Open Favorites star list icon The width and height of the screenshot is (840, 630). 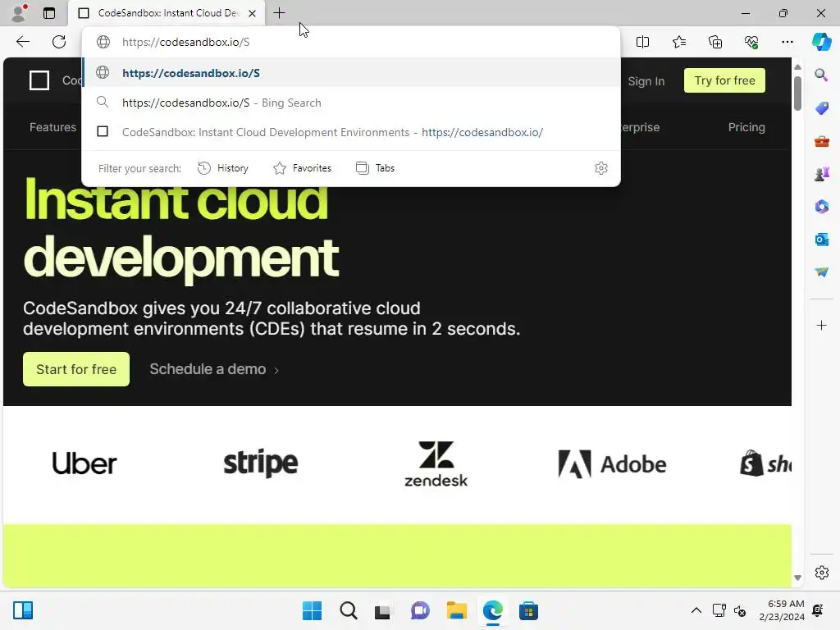[678, 42]
